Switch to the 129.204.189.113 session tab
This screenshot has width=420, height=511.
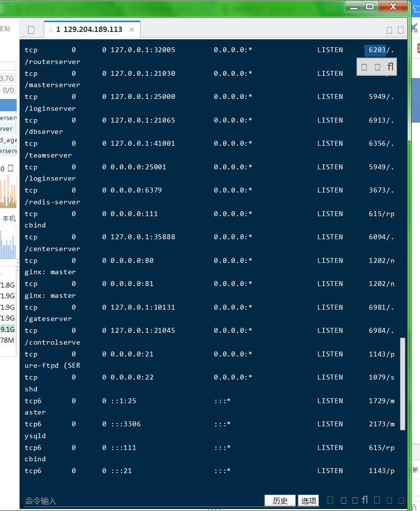(x=89, y=30)
